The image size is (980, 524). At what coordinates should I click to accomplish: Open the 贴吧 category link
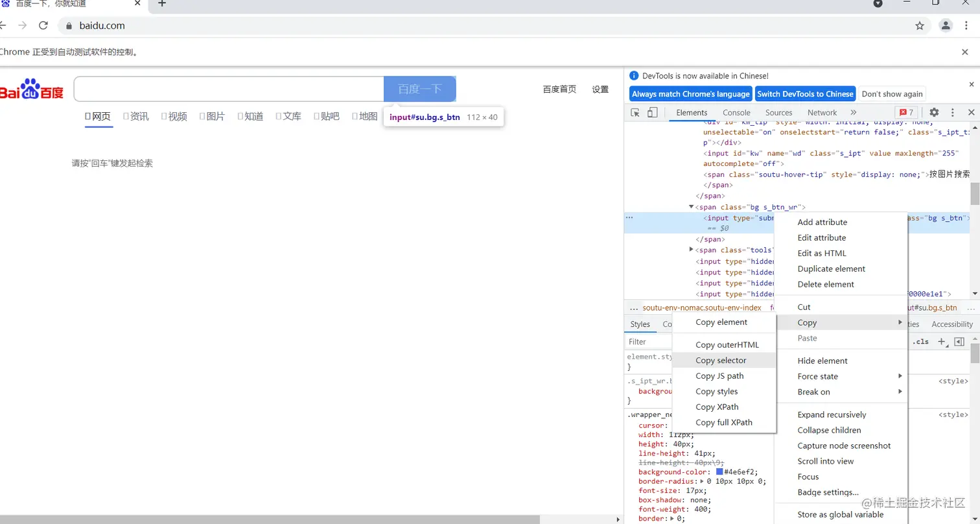click(x=327, y=117)
